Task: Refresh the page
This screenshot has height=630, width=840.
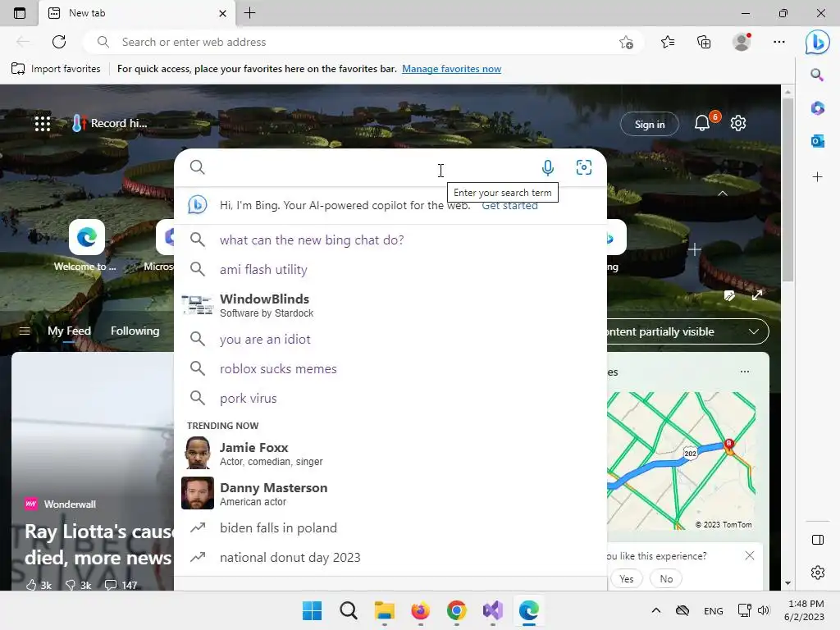Action: 59,42
